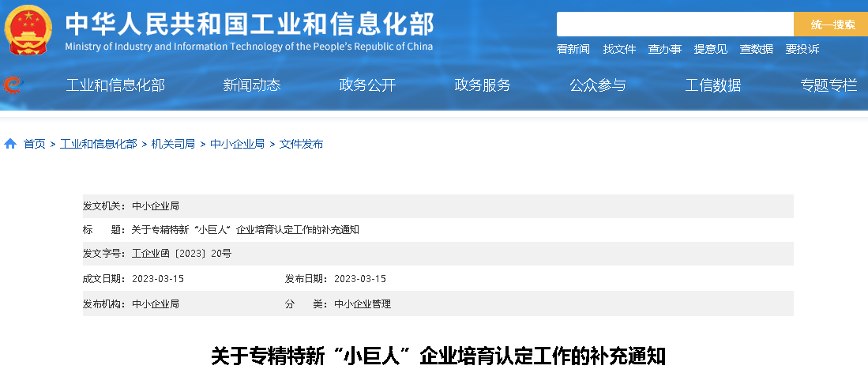Open 专题专栏 in the navigation bar

[x=829, y=85]
